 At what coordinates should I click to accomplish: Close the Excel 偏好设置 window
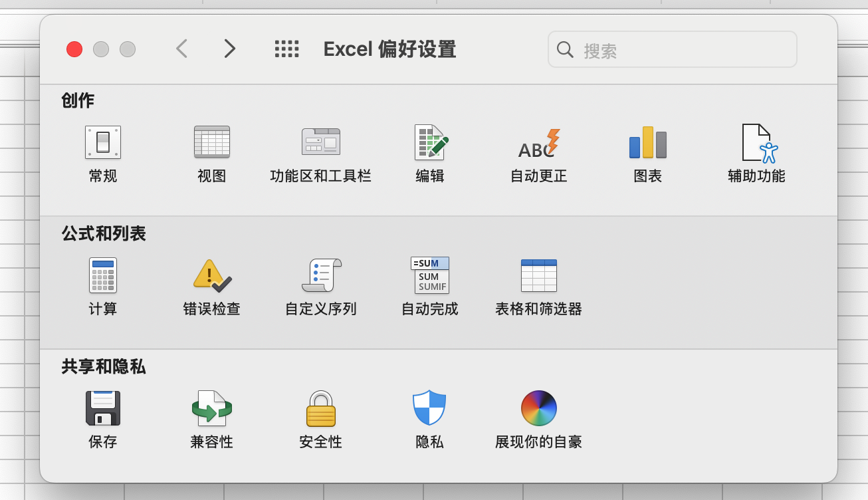74,49
